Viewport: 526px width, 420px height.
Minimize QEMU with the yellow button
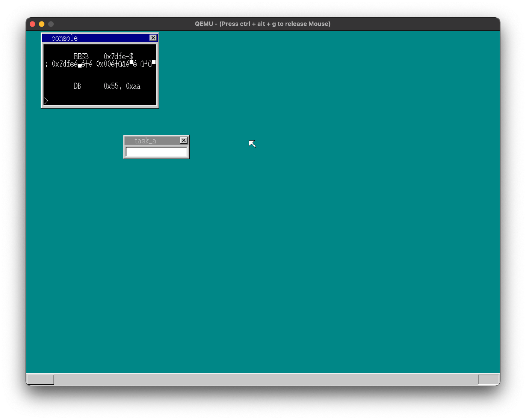click(x=42, y=24)
